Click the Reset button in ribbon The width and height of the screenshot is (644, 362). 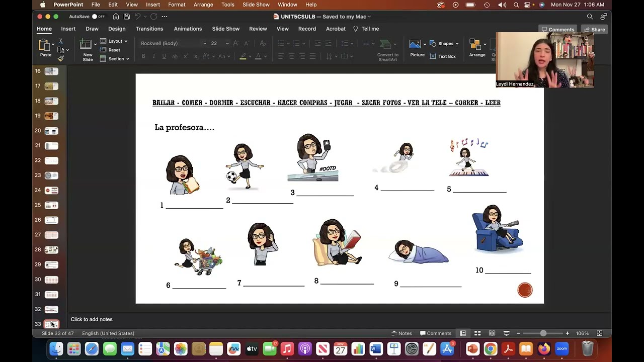pyautogui.click(x=110, y=50)
